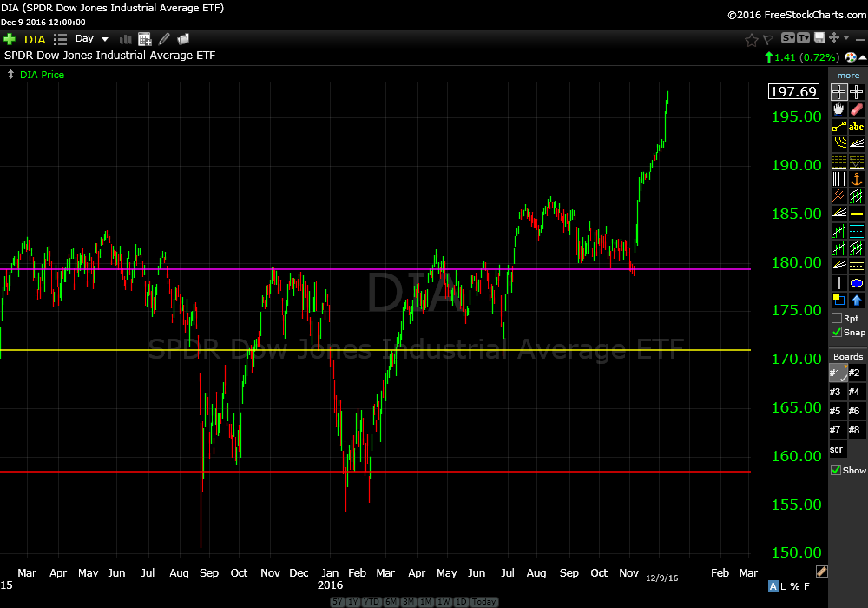Image resolution: width=868 pixels, height=608 pixels.
Task: Open the Day timeframe dropdown
Action: click(x=92, y=39)
